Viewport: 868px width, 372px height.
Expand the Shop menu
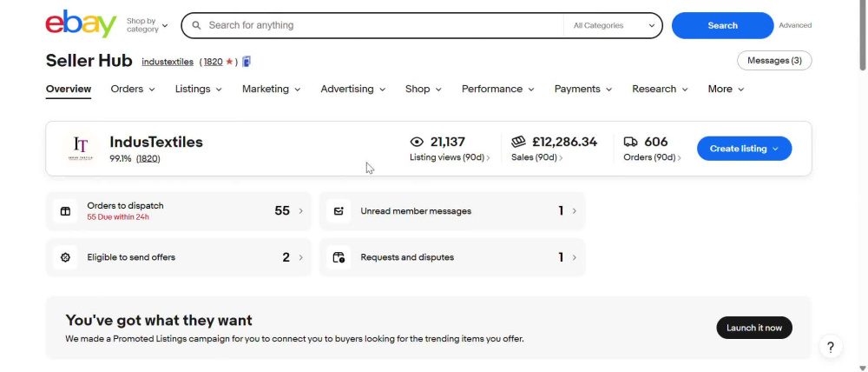click(x=424, y=90)
